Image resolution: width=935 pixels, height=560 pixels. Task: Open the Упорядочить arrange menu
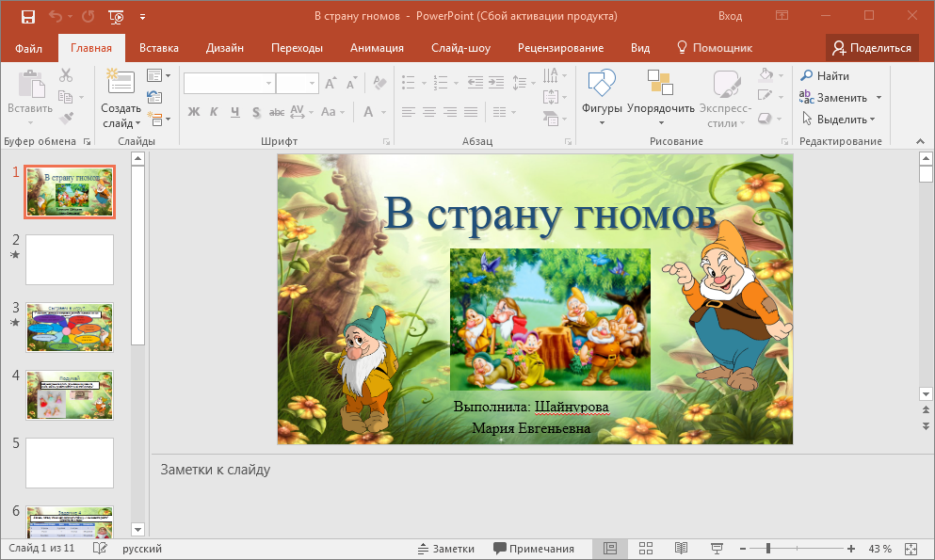pyautogui.click(x=661, y=97)
